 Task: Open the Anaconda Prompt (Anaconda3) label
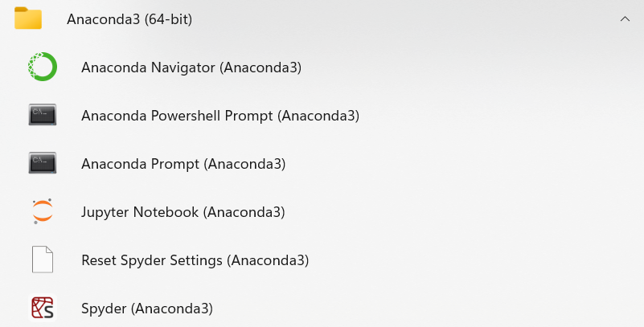183,164
